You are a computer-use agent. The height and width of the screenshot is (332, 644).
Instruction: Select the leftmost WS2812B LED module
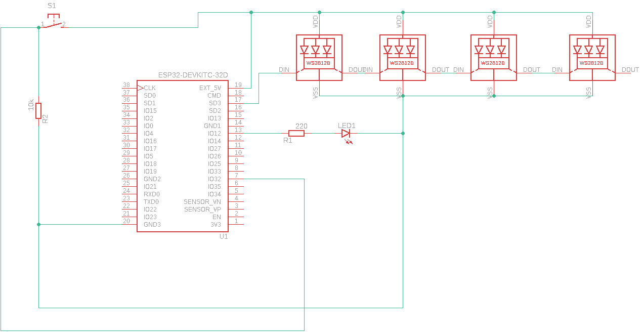(x=319, y=57)
